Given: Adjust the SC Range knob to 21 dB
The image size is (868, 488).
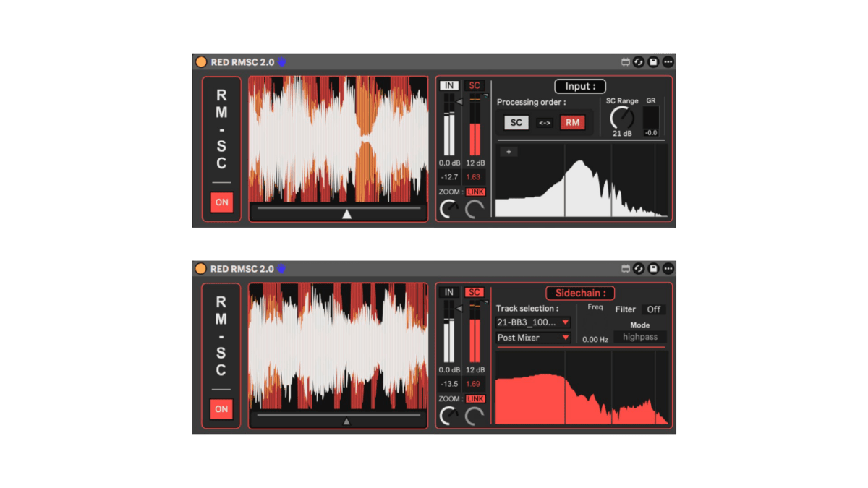Looking at the screenshot, I should click(623, 116).
